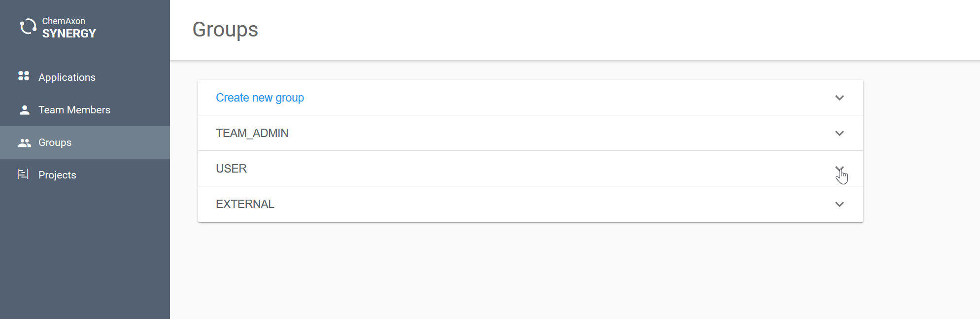Go to Team Members via its text label
Image resolution: width=980 pixels, height=319 pixels.
[74, 110]
